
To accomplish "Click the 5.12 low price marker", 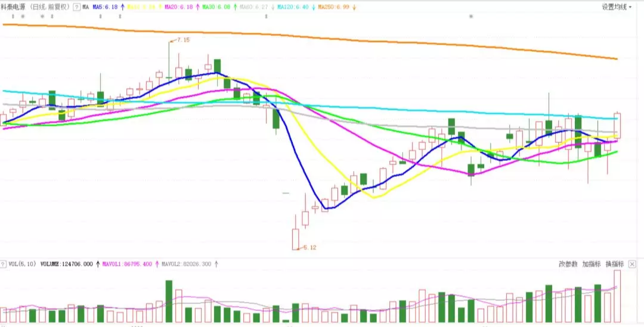I will [309, 247].
